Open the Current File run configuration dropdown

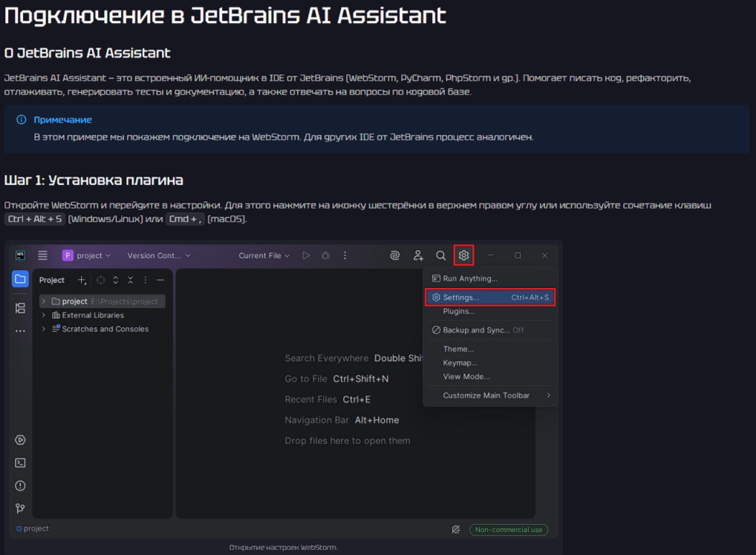coord(264,255)
